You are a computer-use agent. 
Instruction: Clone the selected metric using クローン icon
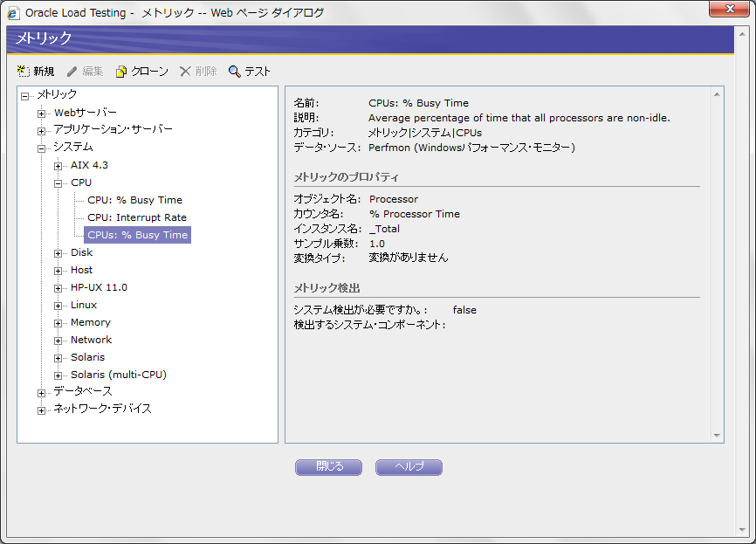click(x=141, y=72)
